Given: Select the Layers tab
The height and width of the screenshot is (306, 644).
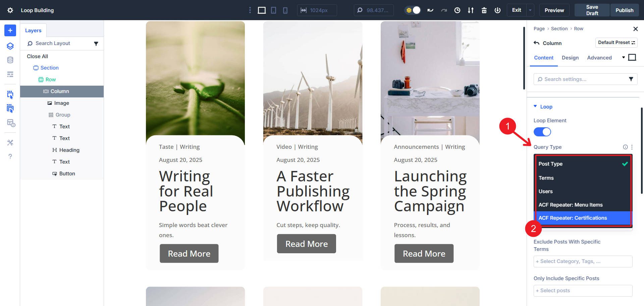Looking at the screenshot, I should click(33, 30).
